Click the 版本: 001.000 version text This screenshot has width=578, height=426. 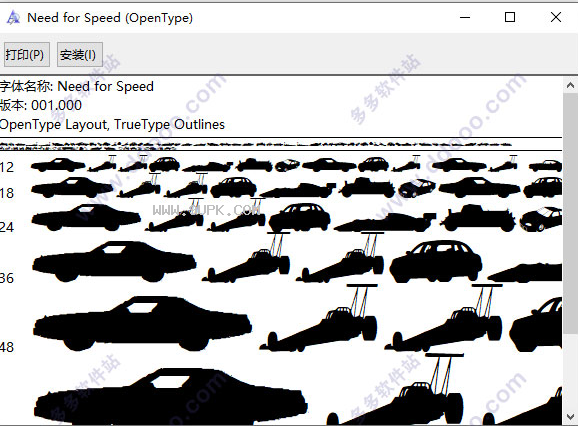click(41, 105)
